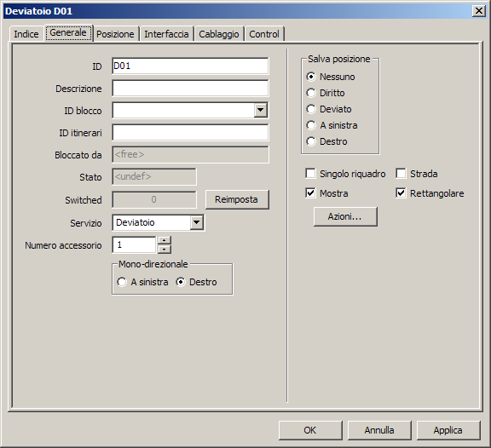491x448 pixels.
Task: Disable the Rettangolare checkbox
Action: pyautogui.click(x=401, y=193)
